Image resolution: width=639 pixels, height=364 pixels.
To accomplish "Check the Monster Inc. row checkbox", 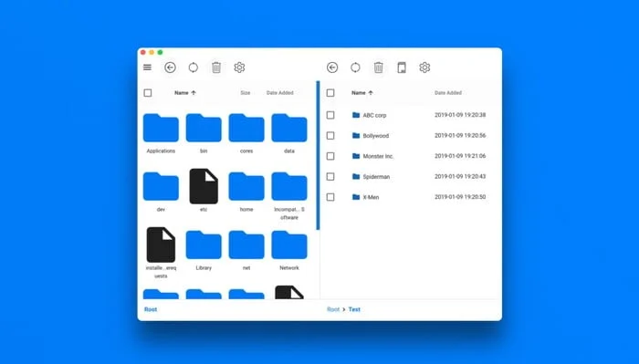I will click(x=330, y=156).
